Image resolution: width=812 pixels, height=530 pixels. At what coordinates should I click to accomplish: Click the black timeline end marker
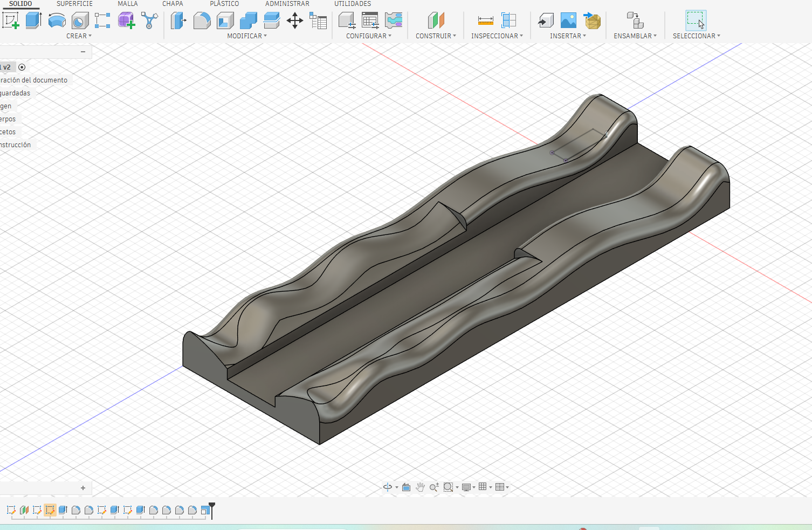(x=211, y=510)
